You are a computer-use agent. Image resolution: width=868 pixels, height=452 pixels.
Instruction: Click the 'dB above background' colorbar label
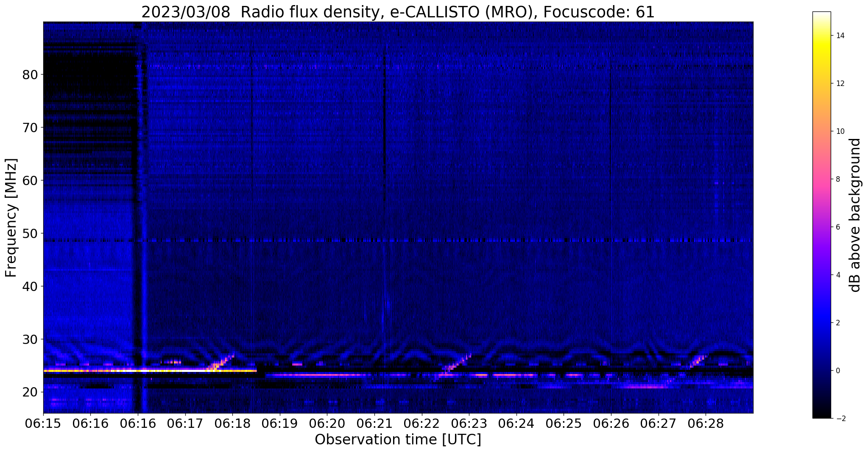[856, 215]
